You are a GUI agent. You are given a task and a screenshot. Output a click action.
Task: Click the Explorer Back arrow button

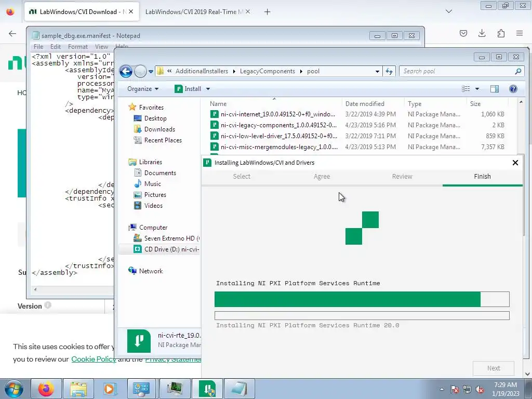126,71
